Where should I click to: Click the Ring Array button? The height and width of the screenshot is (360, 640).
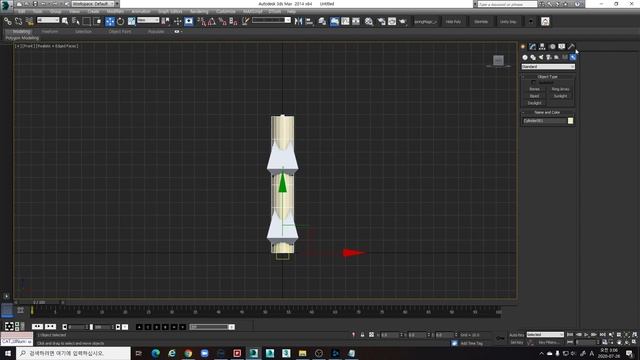point(560,89)
